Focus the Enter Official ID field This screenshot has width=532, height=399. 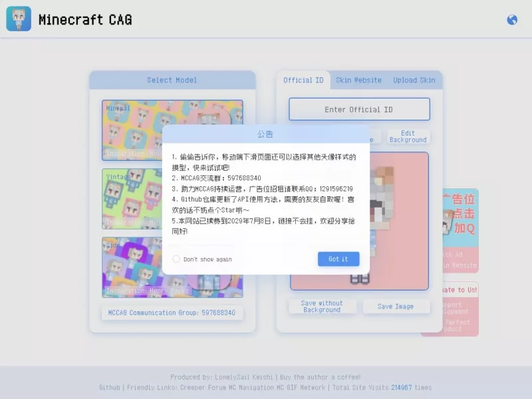click(x=359, y=109)
